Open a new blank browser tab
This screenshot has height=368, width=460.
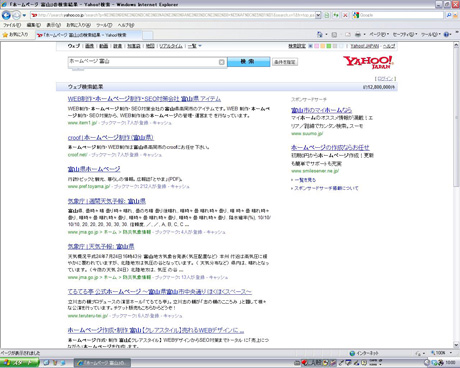(x=148, y=35)
